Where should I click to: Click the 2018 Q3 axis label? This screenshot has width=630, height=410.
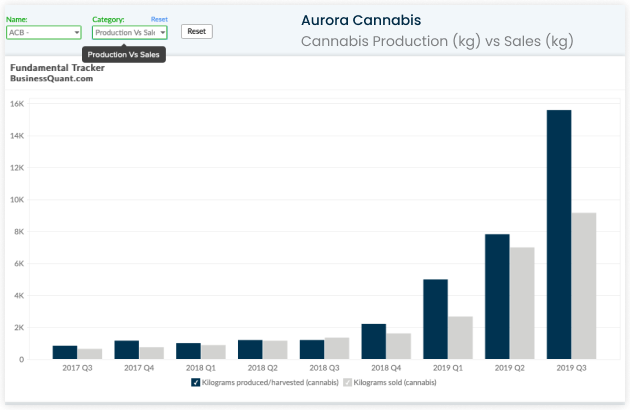(324, 368)
